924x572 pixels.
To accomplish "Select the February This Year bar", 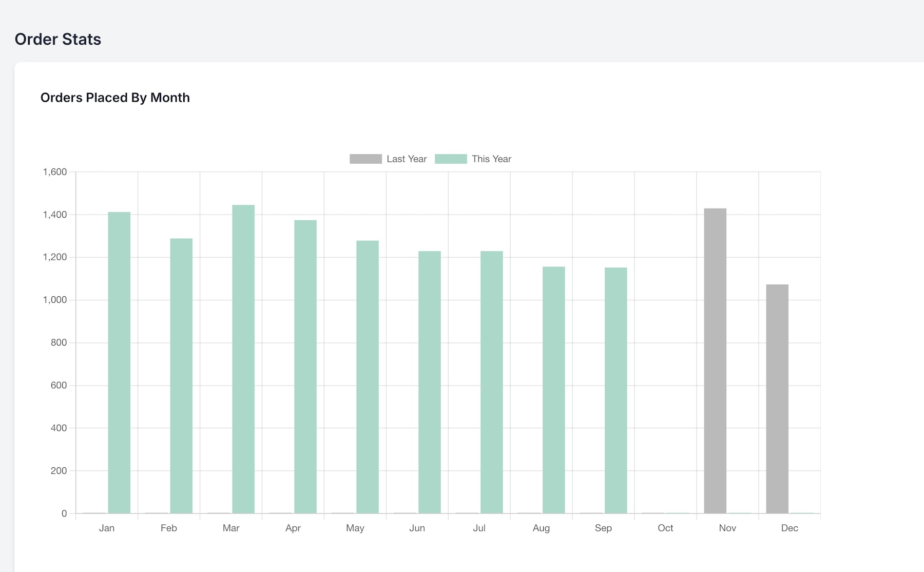I will [181, 376].
